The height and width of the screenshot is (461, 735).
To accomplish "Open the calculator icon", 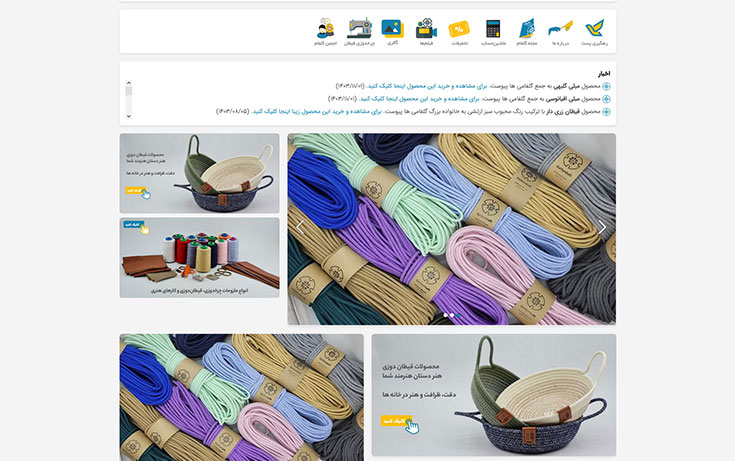I will coord(493,29).
